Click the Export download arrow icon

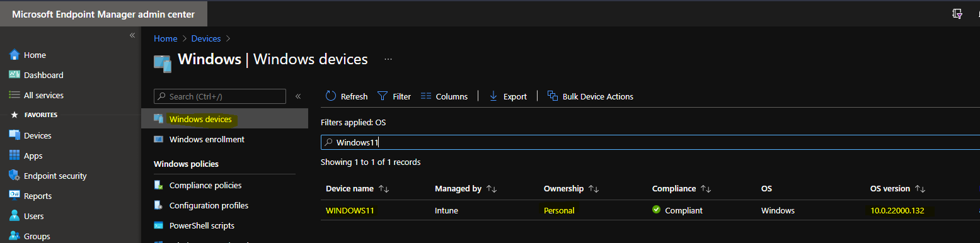point(493,96)
